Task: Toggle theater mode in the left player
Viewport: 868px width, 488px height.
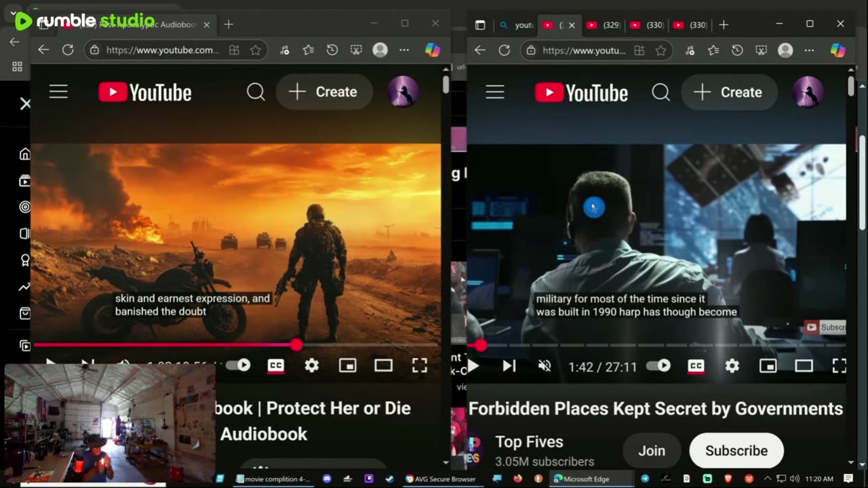Action: pyautogui.click(x=383, y=366)
